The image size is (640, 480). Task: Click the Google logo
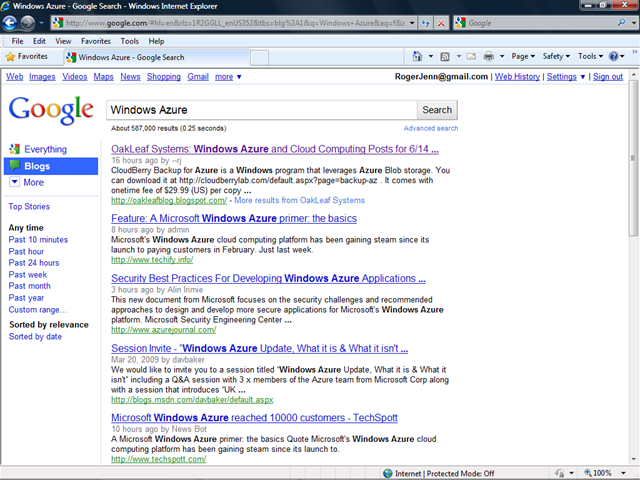click(x=51, y=110)
